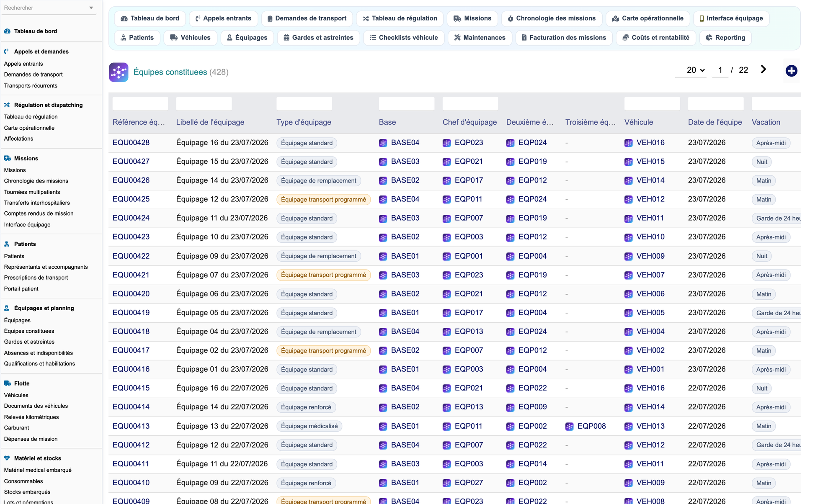Click BASE04 icon in row EQU00428
Screen dimensions: 815x504
coord(383,143)
